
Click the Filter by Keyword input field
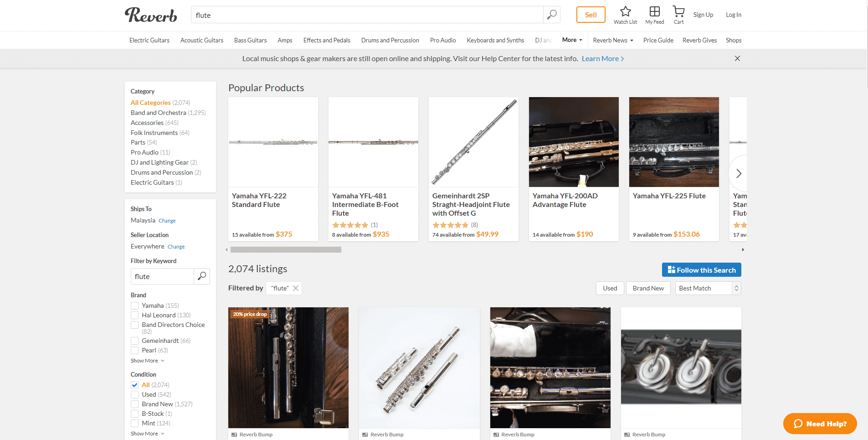[162, 276]
